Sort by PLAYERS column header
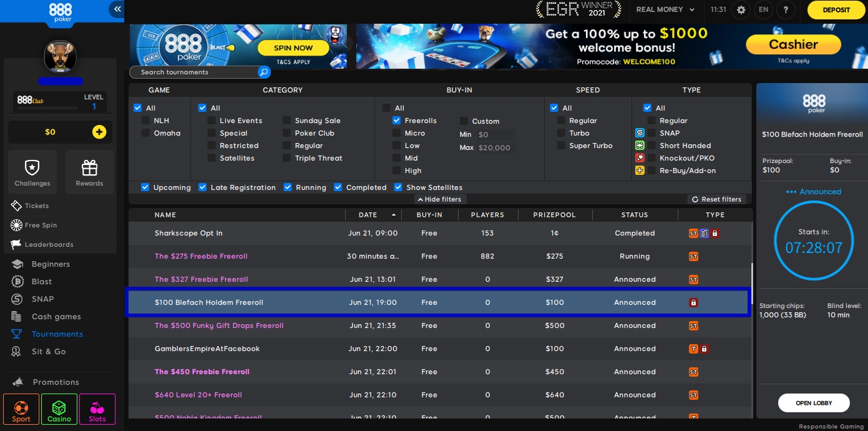This screenshot has height=431, width=868. click(x=487, y=215)
